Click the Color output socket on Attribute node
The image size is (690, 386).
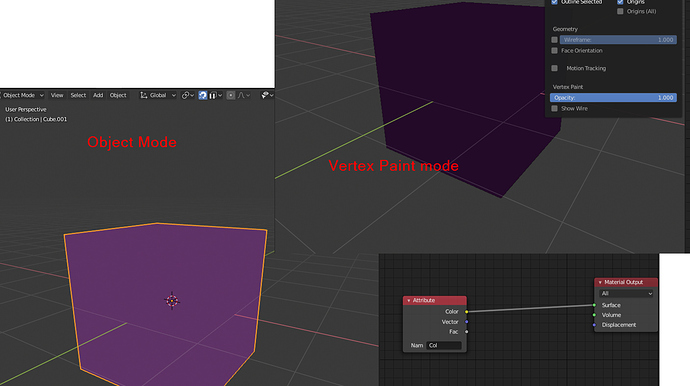[466, 312]
